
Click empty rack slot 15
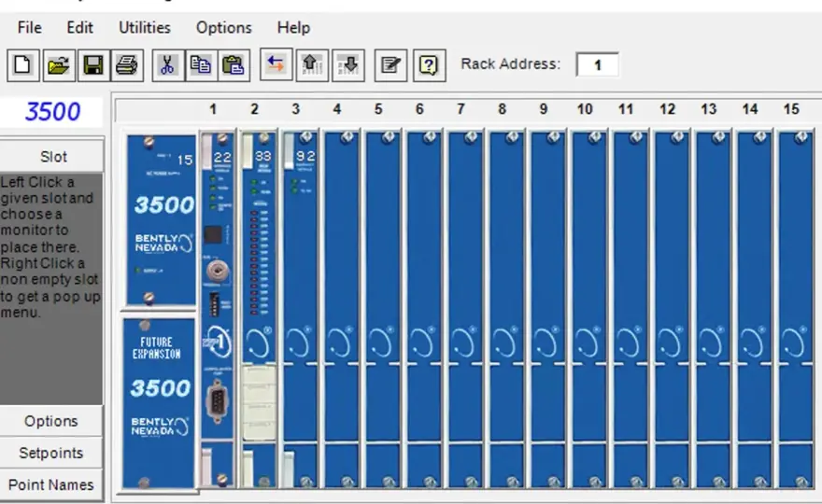(796, 309)
